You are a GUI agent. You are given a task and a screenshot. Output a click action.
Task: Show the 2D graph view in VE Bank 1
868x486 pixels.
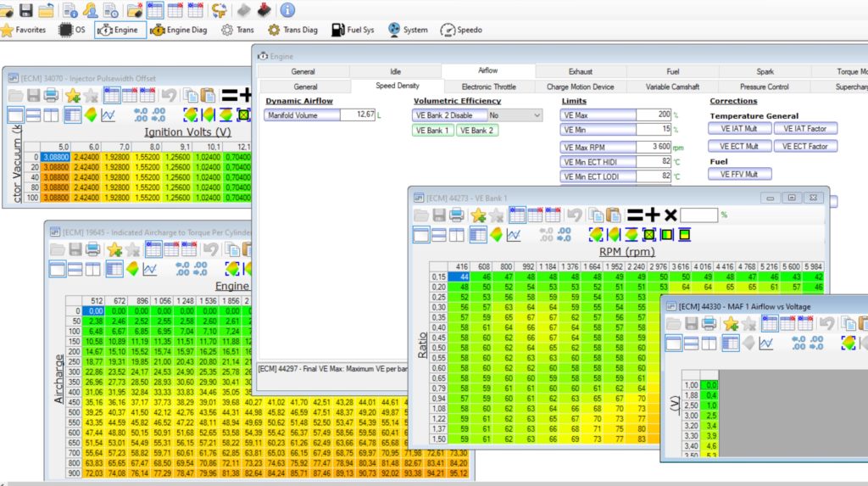pyautogui.click(x=514, y=235)
